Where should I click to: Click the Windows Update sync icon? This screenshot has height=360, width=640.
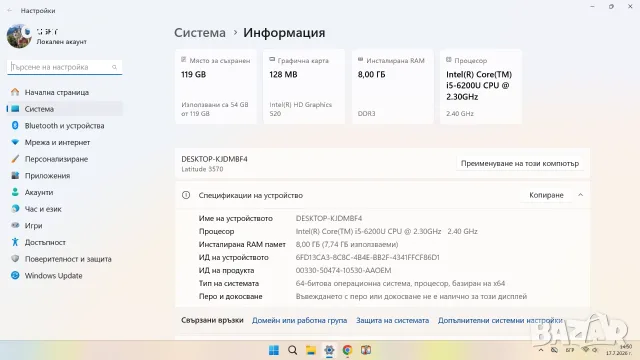(15, 276)
